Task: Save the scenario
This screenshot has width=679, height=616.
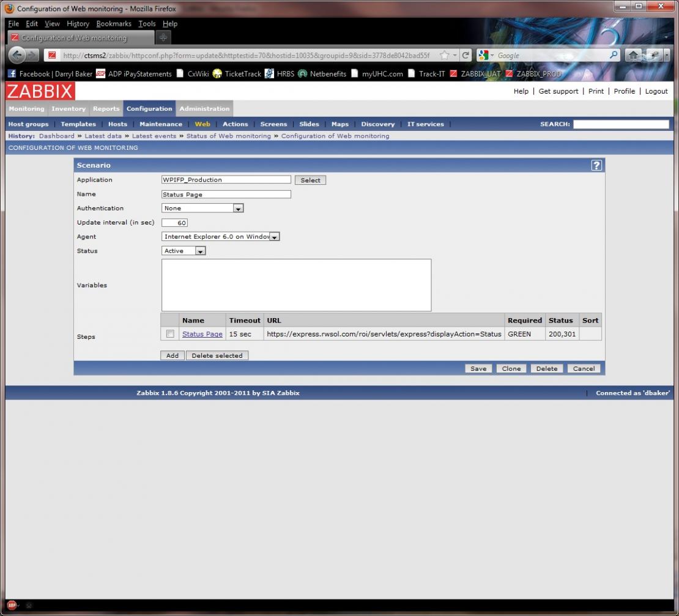Action: point(478,368)
